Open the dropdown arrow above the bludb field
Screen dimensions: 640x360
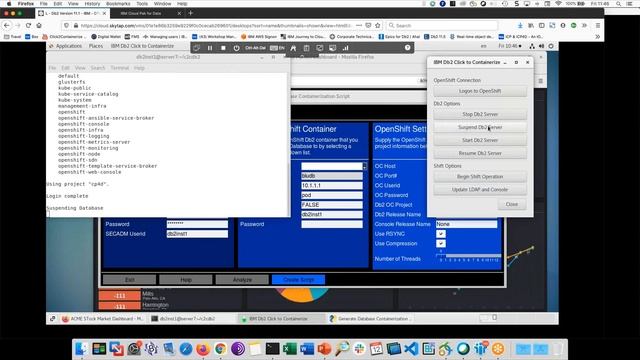[364, 166]
